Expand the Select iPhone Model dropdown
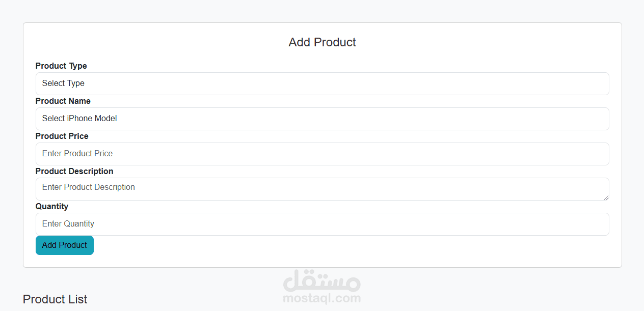The width and height of the screenshot is (644, 311). tap(322, 119)
